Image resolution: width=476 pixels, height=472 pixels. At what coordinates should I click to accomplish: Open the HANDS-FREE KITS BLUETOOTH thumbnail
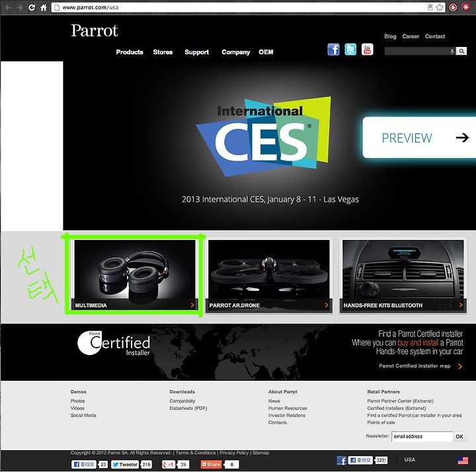point(403,276)
